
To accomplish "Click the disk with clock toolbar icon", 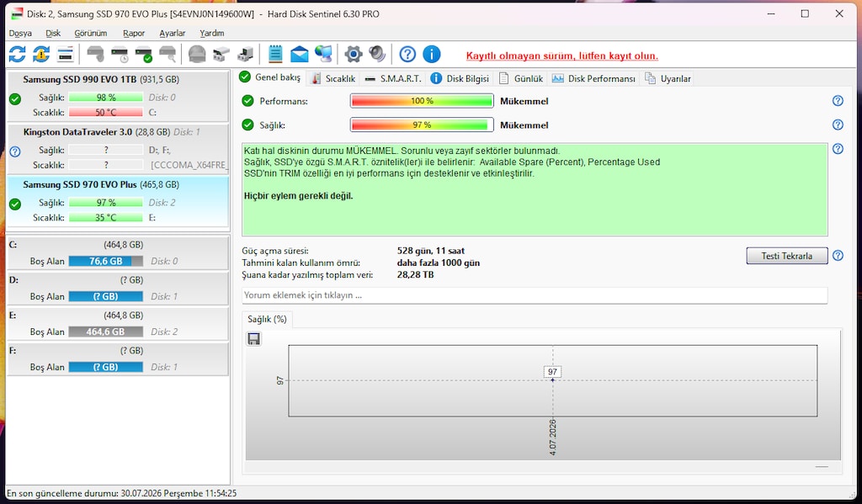I will point(120,54).
